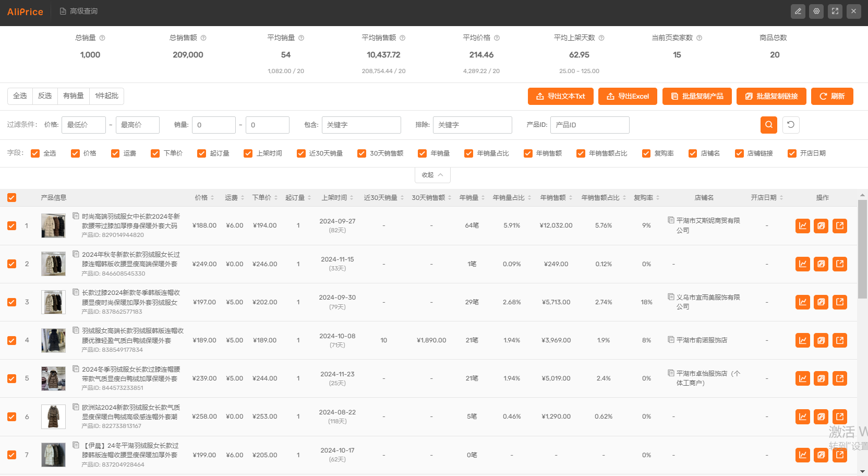Select the 反选 quick filter tab
The image size is (868, 476).
pos(45,96)
